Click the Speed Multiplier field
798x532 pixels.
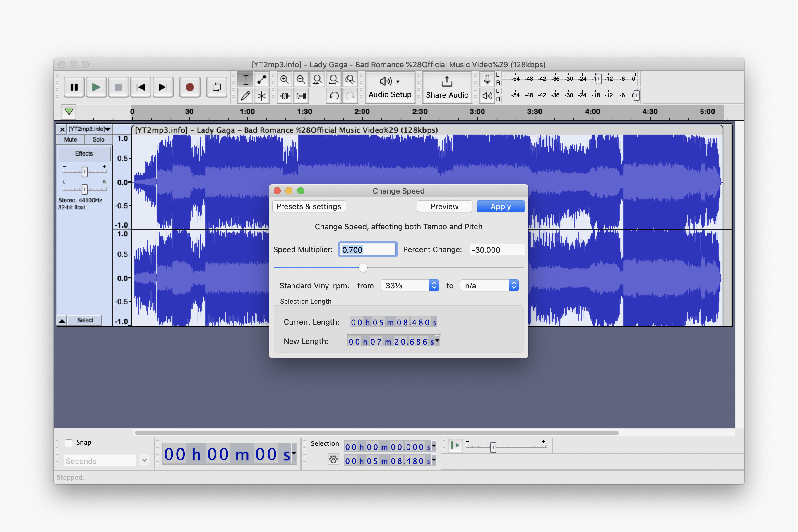click(368, 250)
